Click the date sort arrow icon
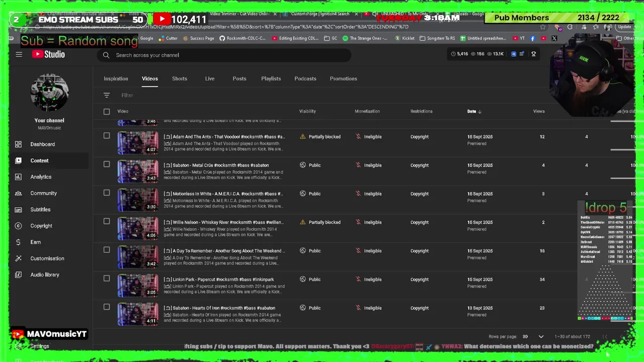The width and height of the screenshot is (644, 362). coord(479,112)
